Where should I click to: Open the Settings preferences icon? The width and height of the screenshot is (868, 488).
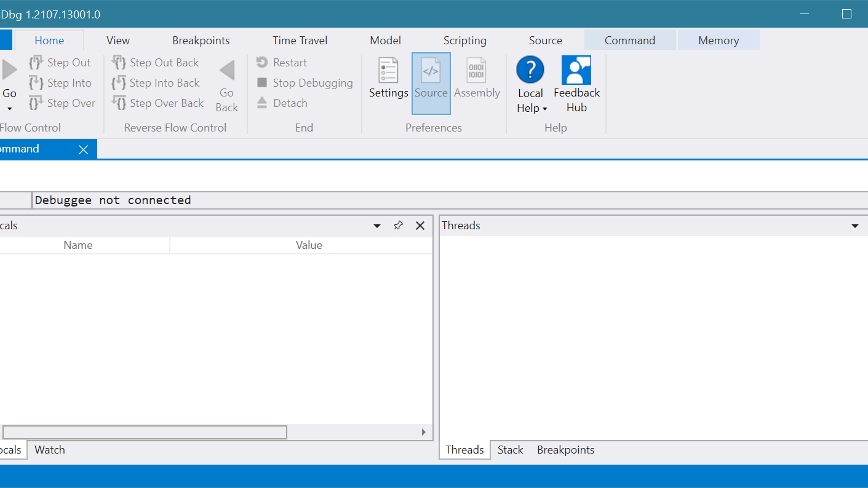[388, 70]
